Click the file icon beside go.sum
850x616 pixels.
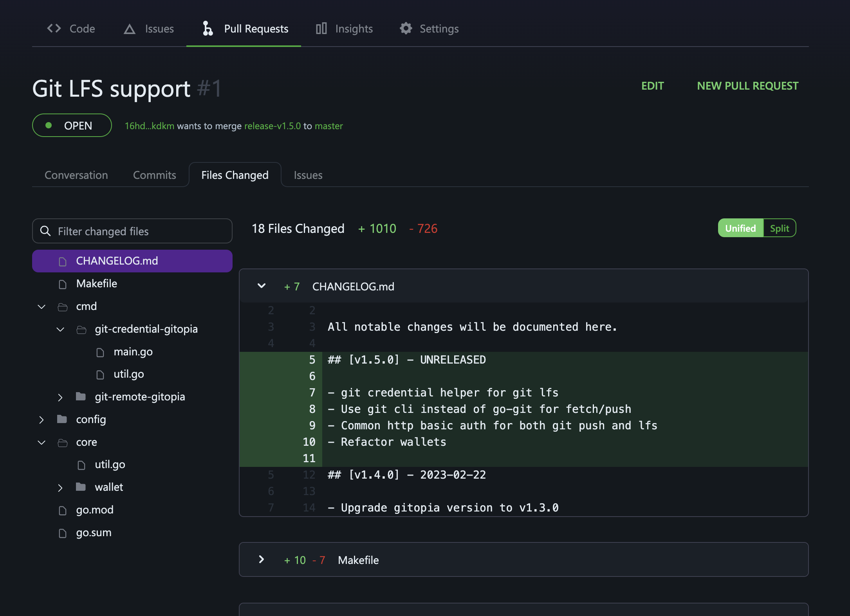[63, 533]
